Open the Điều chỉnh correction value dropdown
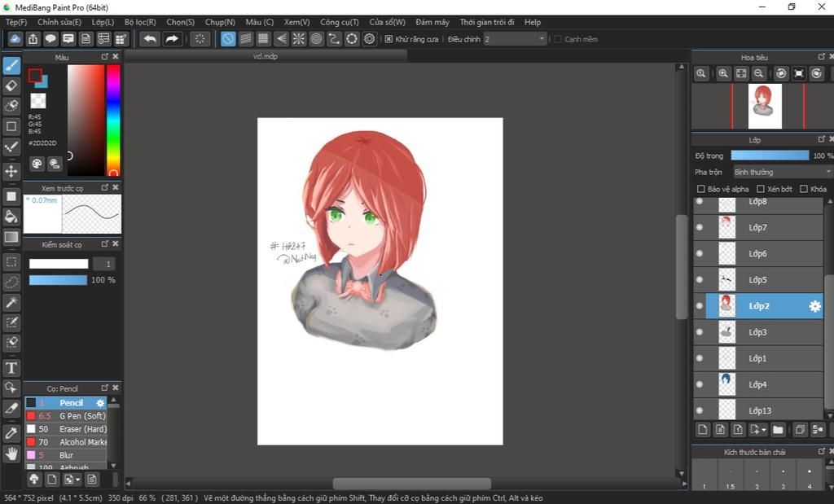The width and height of the screenshot is (834, 504). (515, 39)
